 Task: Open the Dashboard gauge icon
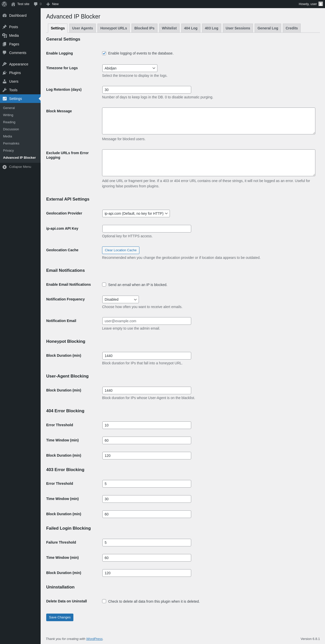pyautogui.click(x=5, y=15)
